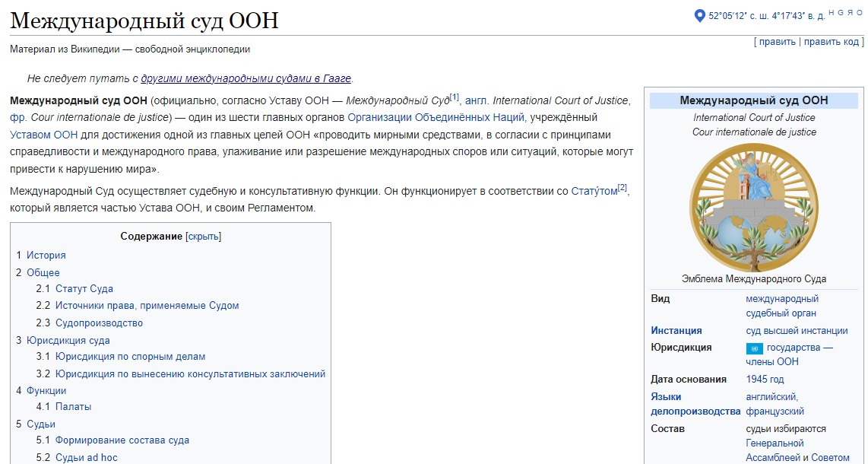868x464 pixels.
Task: Go to contents item '3 Юрисдикция суда'
Action: click(x=62, y=341)
